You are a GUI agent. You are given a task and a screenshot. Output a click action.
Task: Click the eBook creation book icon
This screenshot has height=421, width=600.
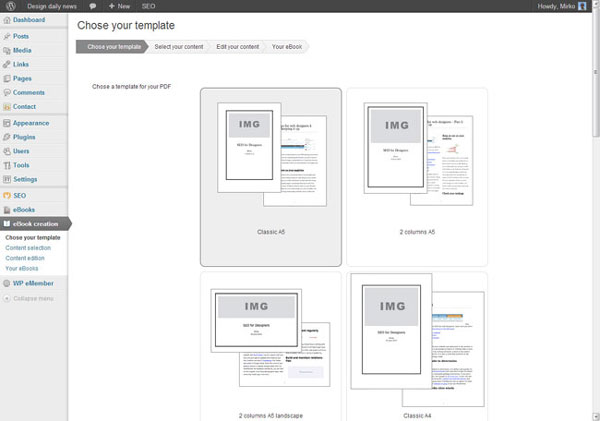tap(7, 224)
